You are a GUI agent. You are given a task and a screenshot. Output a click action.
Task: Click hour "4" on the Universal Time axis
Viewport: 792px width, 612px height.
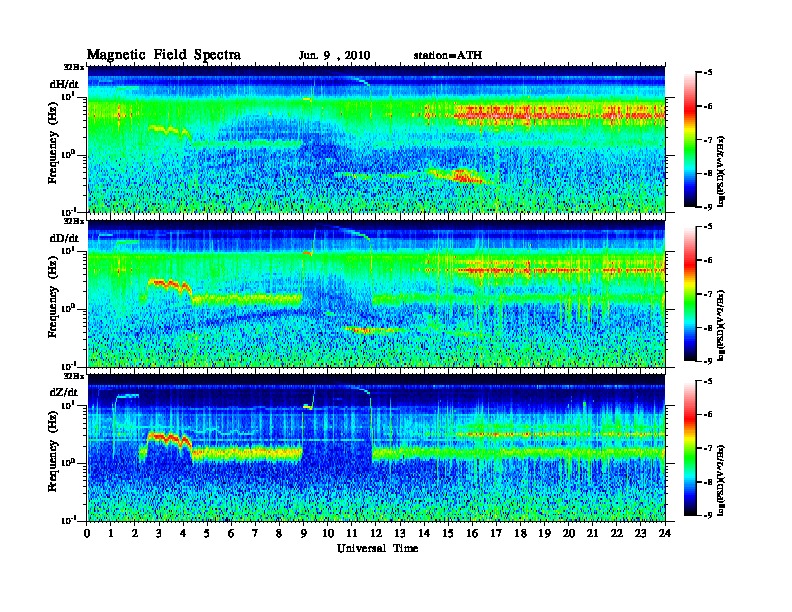183,534
